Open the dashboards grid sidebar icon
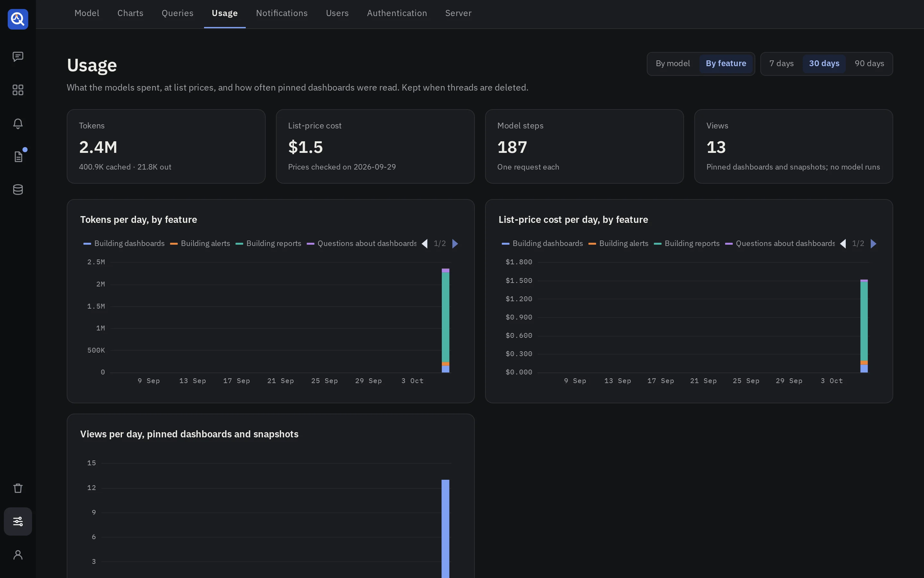This screenshot has height=578, width=924. point(18,90)
